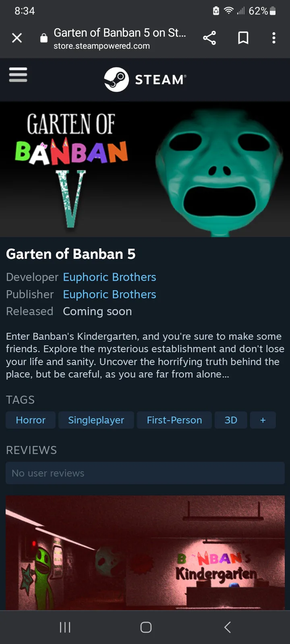Select the Singleplayer tag
The image size is (290, 644).
tap(96, 420)
